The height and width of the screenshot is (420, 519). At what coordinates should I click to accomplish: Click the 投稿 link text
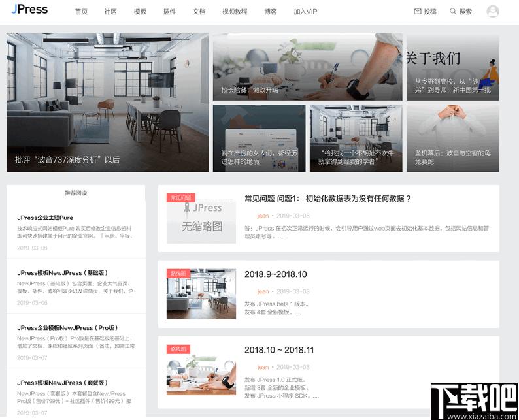[430, 12]
